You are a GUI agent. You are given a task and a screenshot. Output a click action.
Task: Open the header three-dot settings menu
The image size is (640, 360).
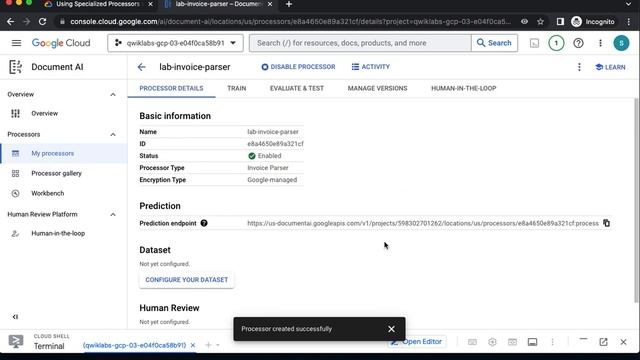pos(600,43)
